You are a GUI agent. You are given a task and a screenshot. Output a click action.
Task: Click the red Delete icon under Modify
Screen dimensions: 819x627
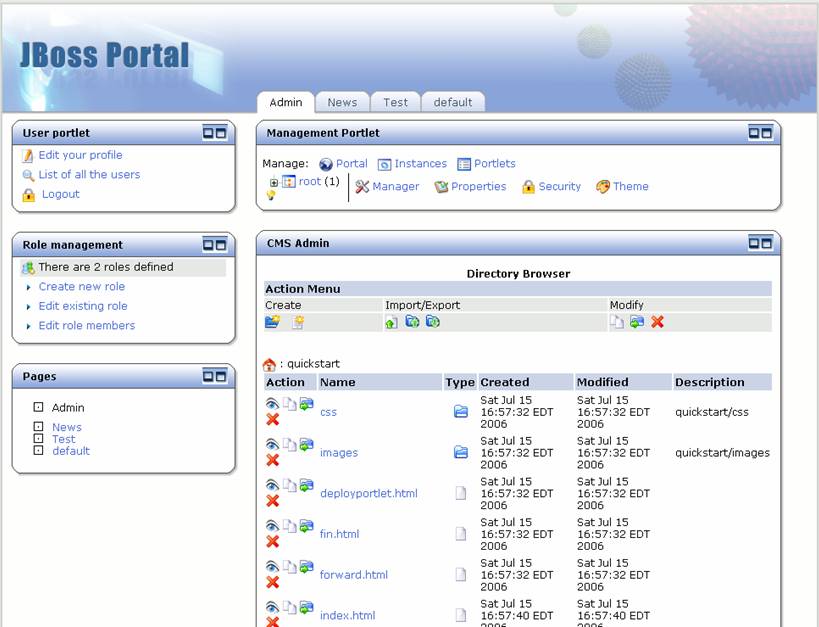point(657,322)
